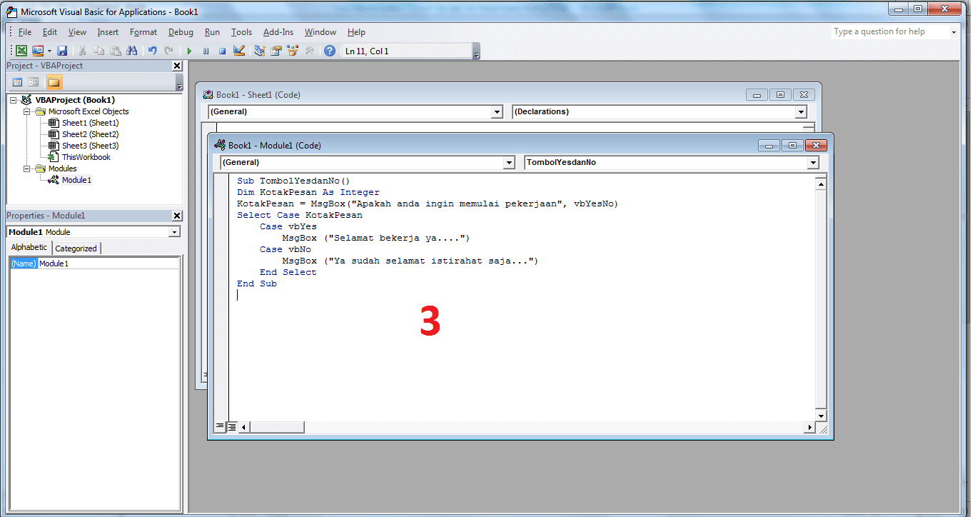This screenshot has width=980, height=517.
Task: Switch to the Microsoft Excel view icon
Action: (21, 51)
